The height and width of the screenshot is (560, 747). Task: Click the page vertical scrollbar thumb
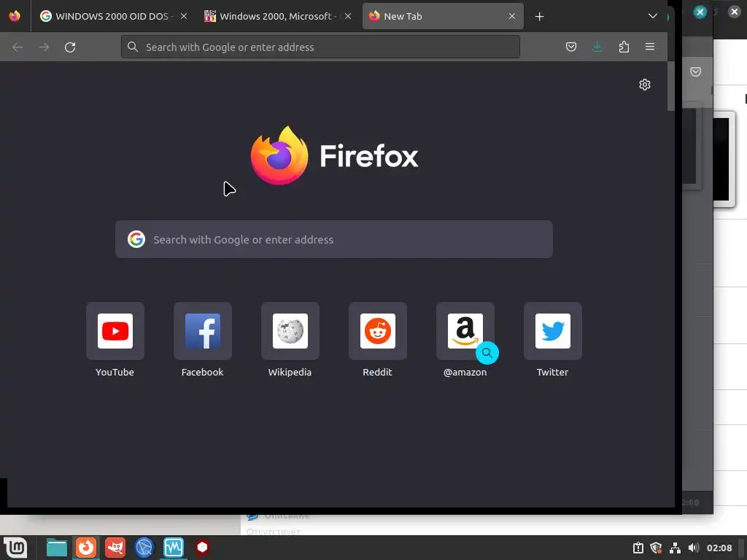click(671, 86)
